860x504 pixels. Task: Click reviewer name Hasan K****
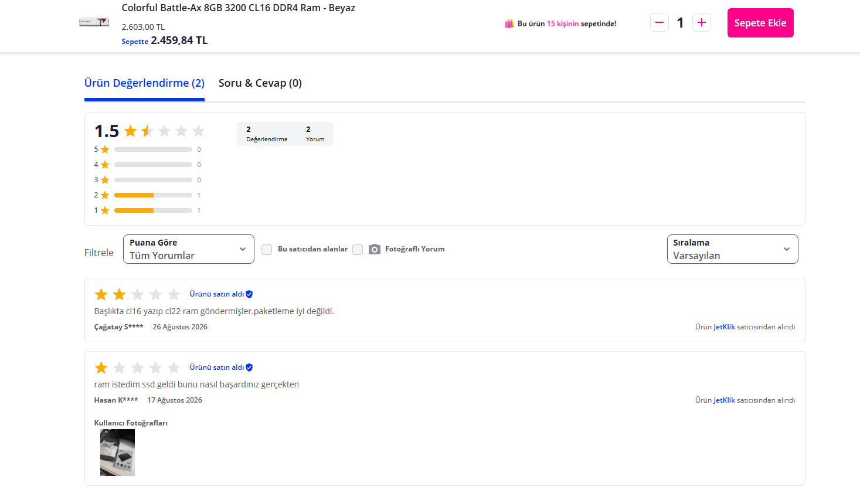tap(116, 400)
